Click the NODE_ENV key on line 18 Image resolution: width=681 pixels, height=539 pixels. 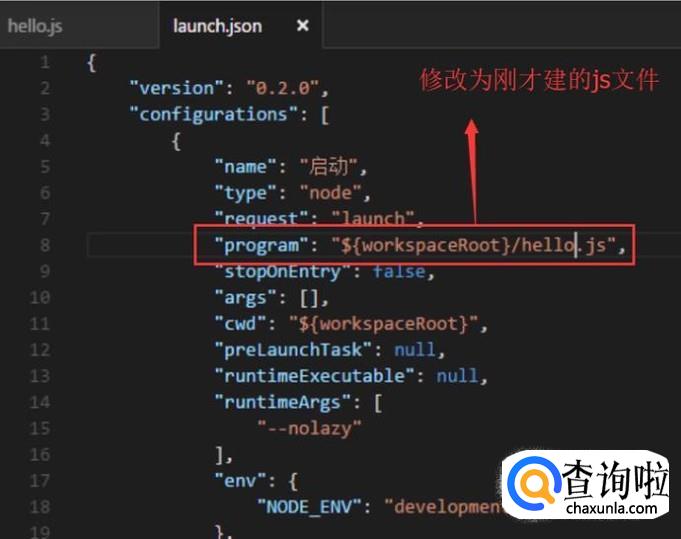click(309, 507)
